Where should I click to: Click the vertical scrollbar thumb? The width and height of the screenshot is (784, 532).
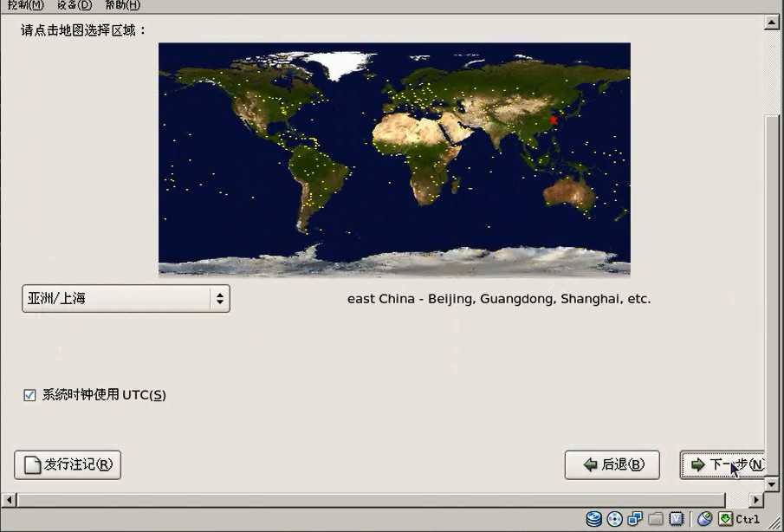772,295
